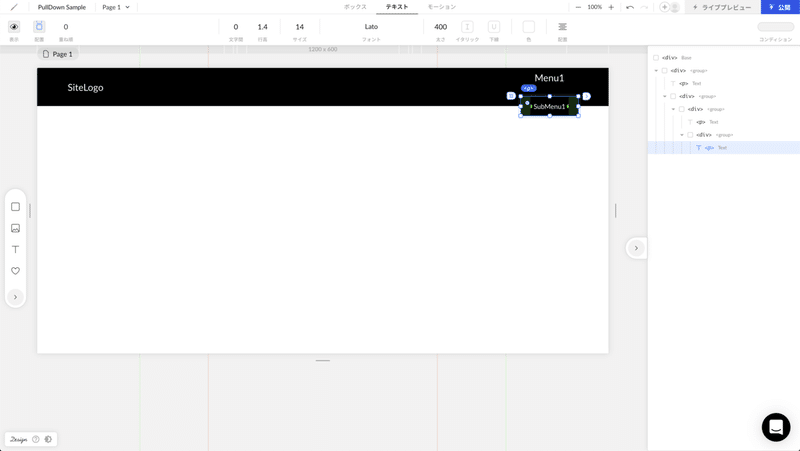Click the blue <p> tag badge on canvas
This screenshot has height=451, width=800.
tap(529, 88)
